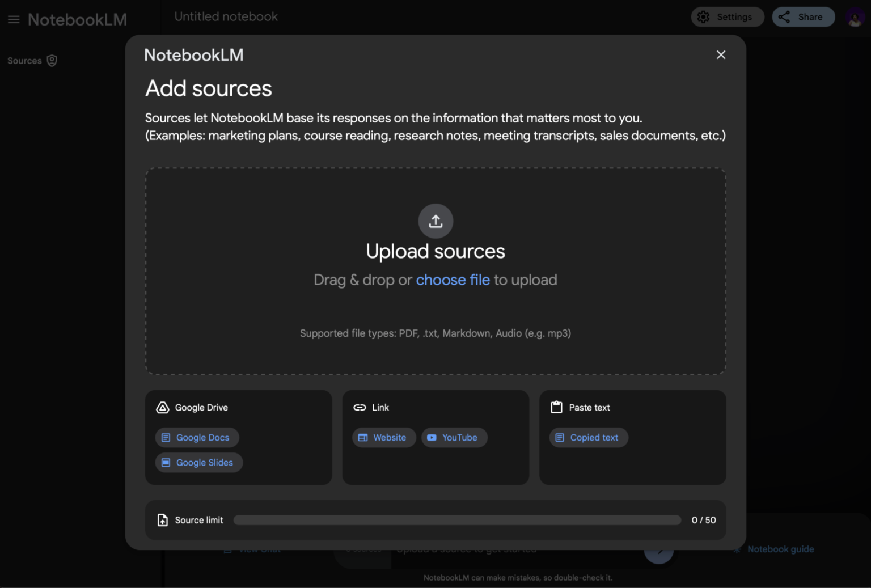This screenshot has width=871, height=588.
Task: Add a YouTube video source
Action: [454, 437]
